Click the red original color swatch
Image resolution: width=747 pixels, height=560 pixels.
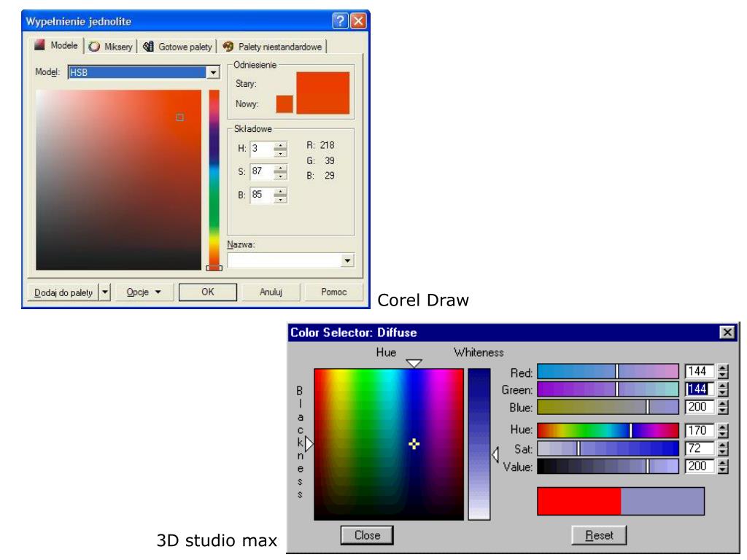coord(578,501)
